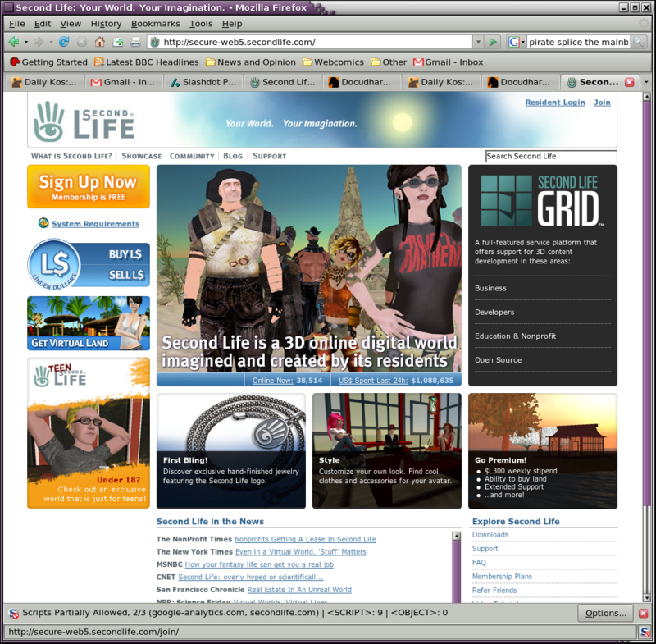Expand the address bar URL dropdown
Viewport: 656px width, 644px height.
click(x=478, y=42)
